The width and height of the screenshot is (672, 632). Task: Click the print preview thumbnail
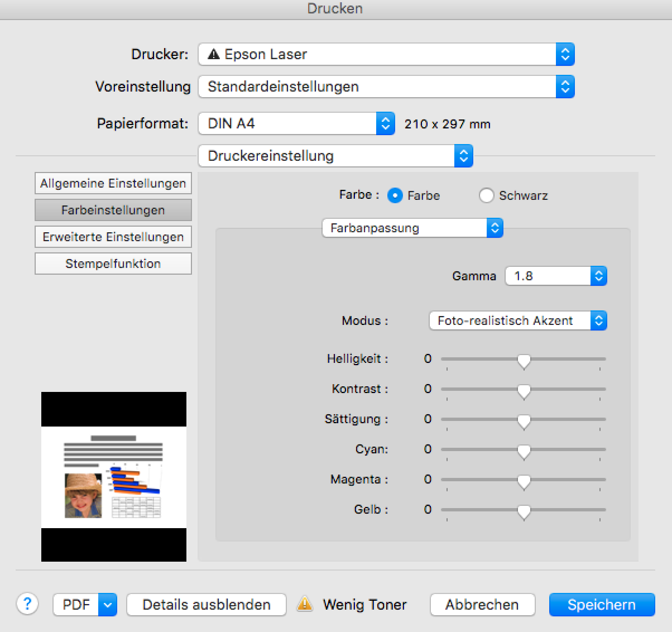[x=114, y=476]
